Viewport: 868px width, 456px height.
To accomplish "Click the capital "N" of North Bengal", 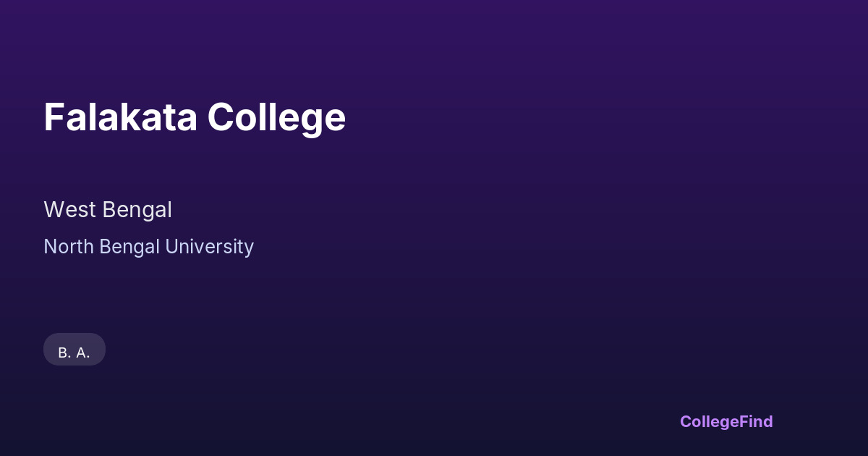I will coord(50,247).
